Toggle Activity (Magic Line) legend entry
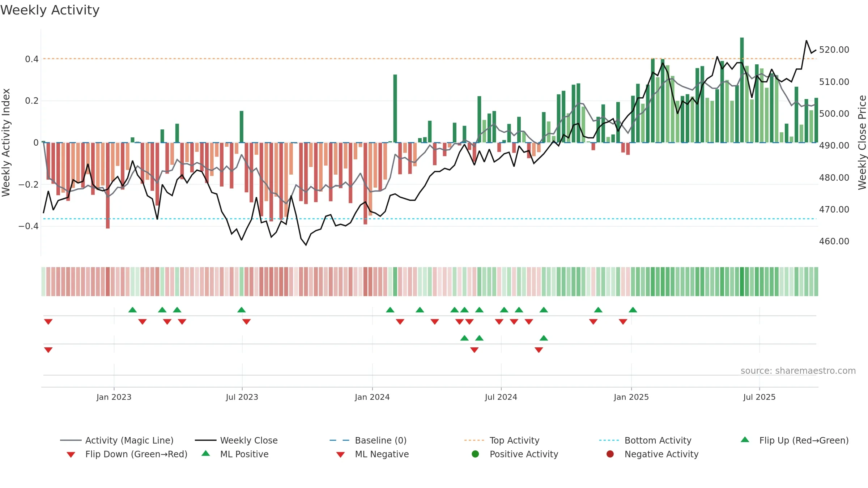 click(117, 440)
